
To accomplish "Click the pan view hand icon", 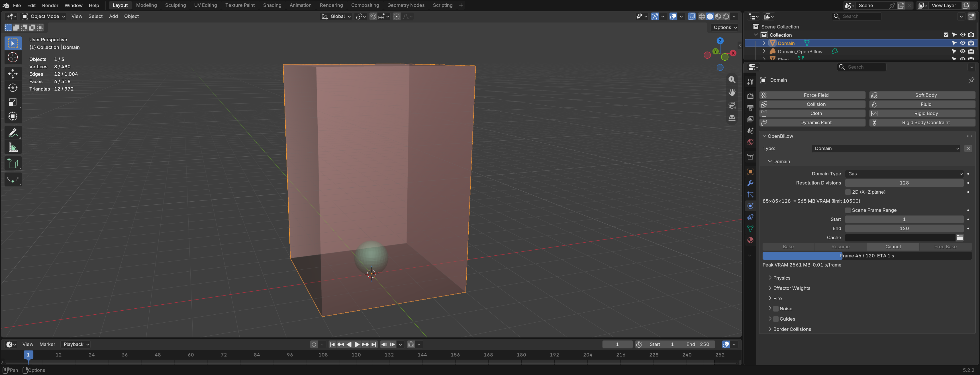I will tap(732, 93).
